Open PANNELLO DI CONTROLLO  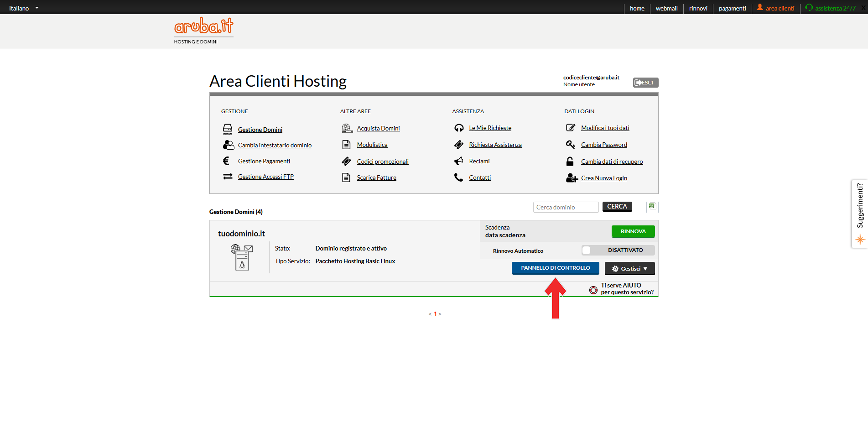[556, 268]
